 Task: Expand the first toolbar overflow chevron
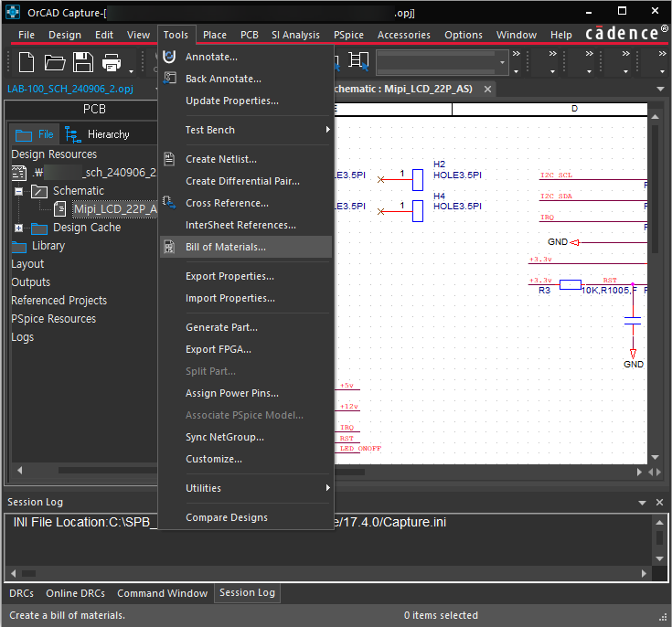[516, 54]
